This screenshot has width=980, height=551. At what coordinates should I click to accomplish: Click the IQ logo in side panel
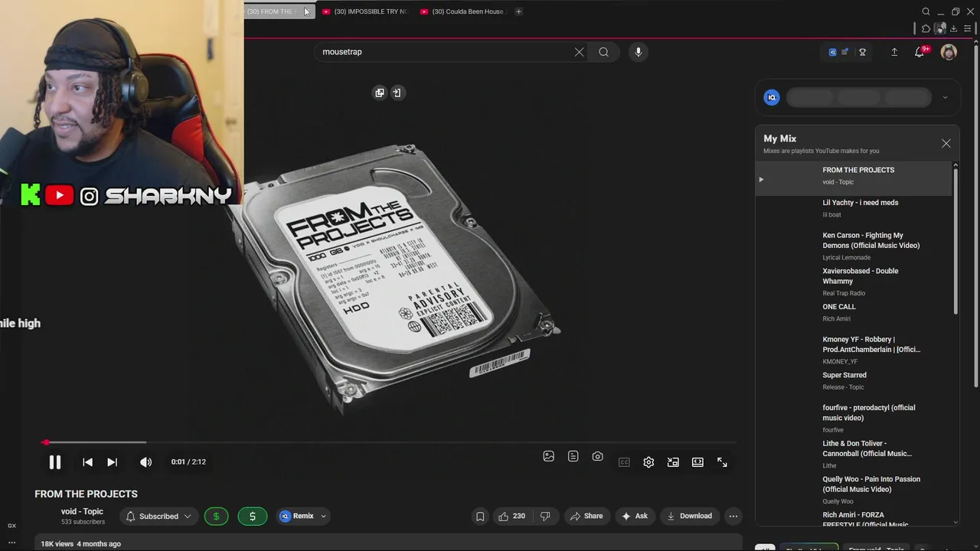click(x=772, y=97)
